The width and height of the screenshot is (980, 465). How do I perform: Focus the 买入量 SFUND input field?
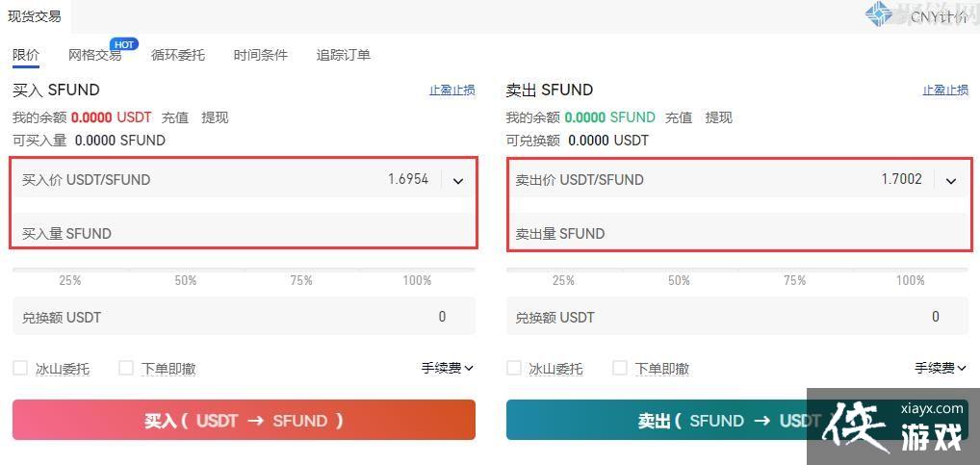point(244,233)
